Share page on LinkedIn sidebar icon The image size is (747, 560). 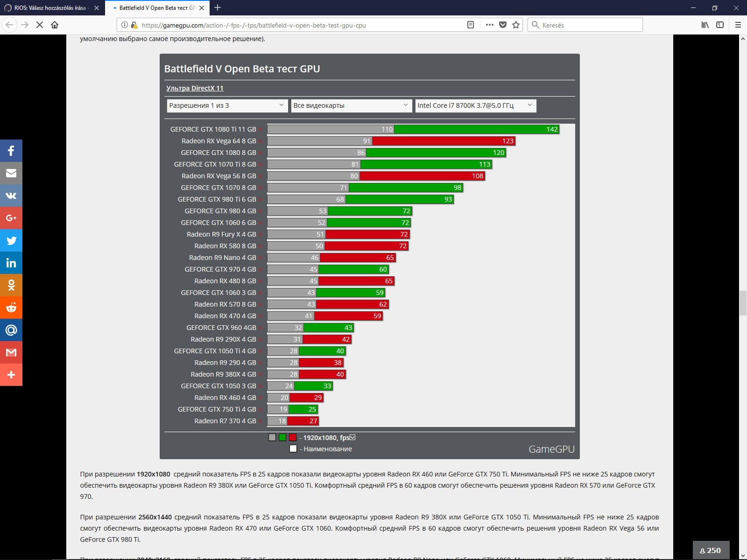(11, 263)
